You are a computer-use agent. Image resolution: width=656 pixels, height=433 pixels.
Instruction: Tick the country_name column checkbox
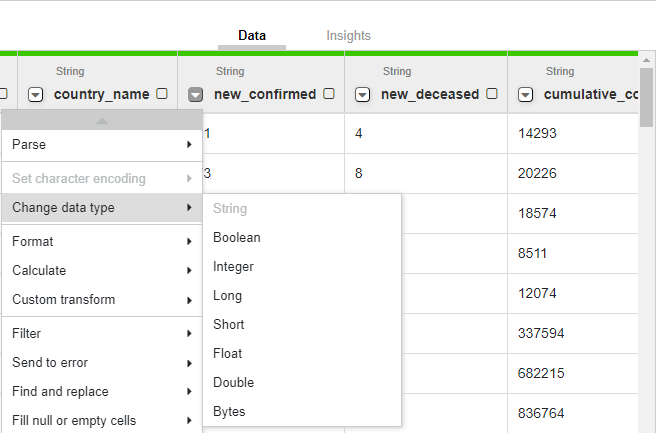tap(161, 95)
